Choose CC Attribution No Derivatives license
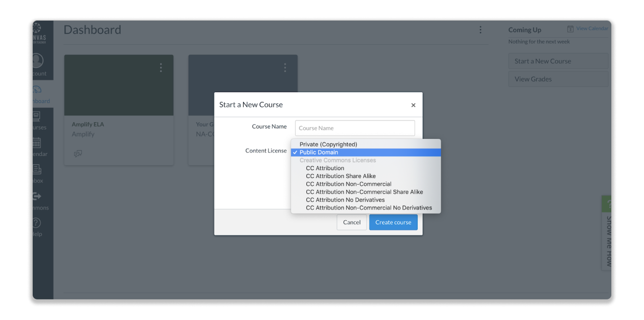 pyautogui.click(x=366, y=200)
